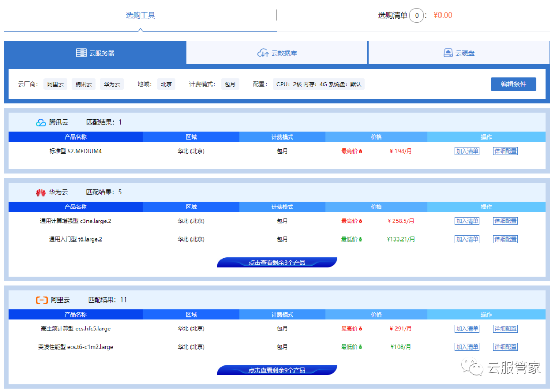Switch to the 云数据库 tab

point(277,53)
